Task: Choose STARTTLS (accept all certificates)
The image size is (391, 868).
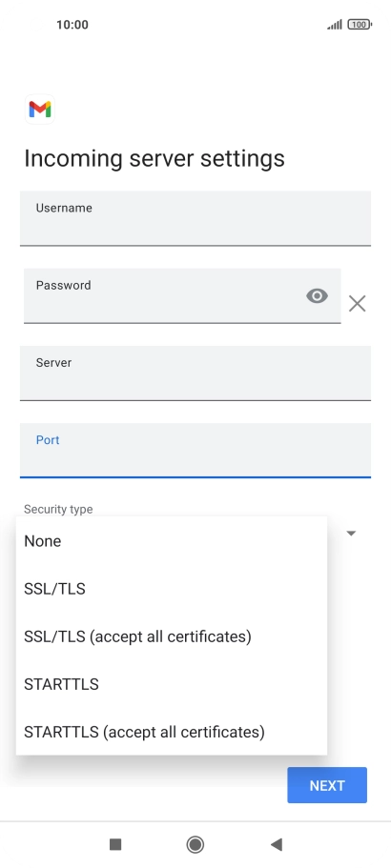Action: pos(172,731)
